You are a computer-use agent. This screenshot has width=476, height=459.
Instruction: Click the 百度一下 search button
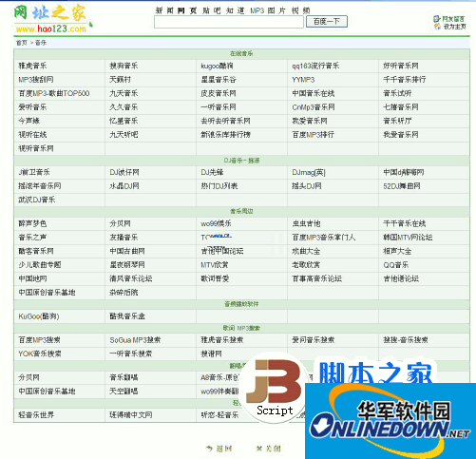coord(327,22)
